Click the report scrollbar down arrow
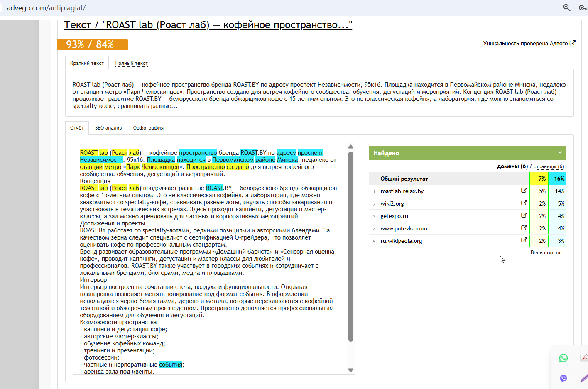This screenshot has height=389, width=588. pyautogui.click(x=350, y=370)
